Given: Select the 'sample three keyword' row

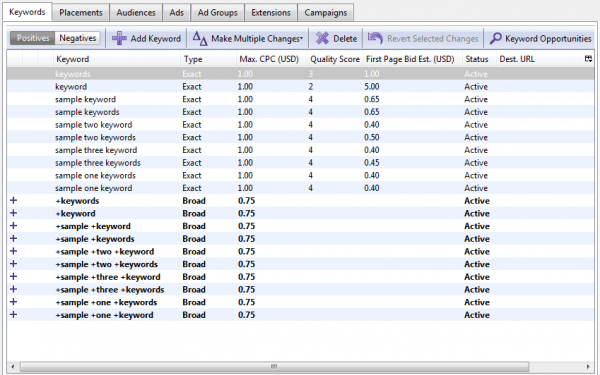Looking at the screenshot, I should 300,150.
